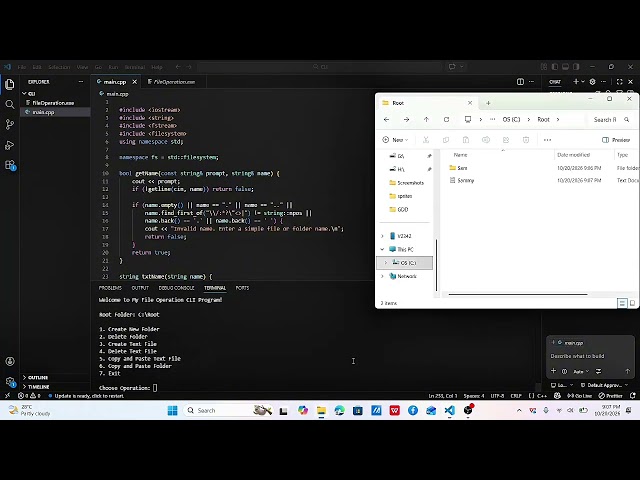Click the Share icon in File Explorer toolbar
The width and height of the screenshot is (640, 480).
(x=506, y=140)
